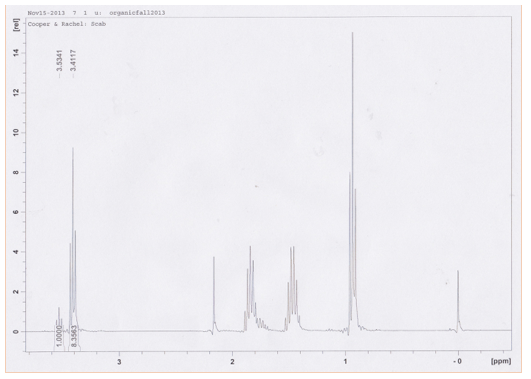Click the [ppm] axis unit label
The width and height of the screenshot is (531, 379).
[x=501, y=361]
